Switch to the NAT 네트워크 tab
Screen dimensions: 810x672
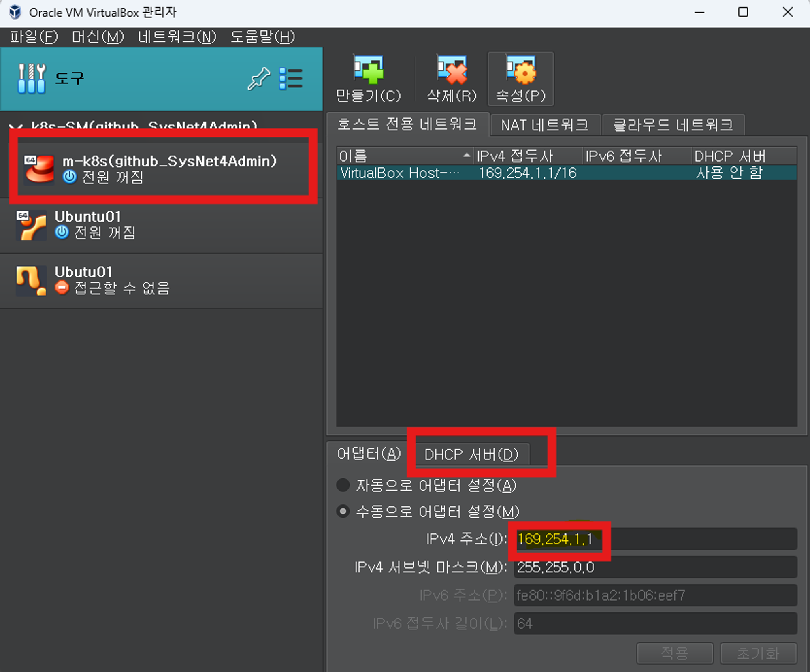(544, 125)
